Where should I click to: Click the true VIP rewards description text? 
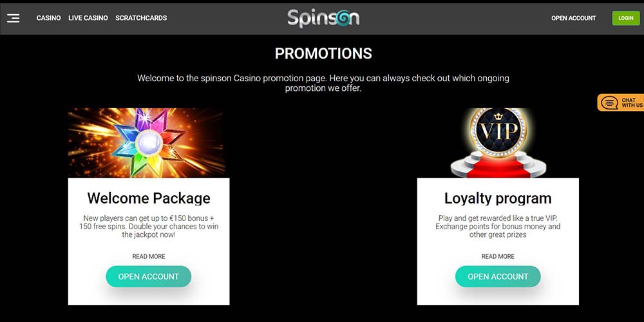point(498,226)
